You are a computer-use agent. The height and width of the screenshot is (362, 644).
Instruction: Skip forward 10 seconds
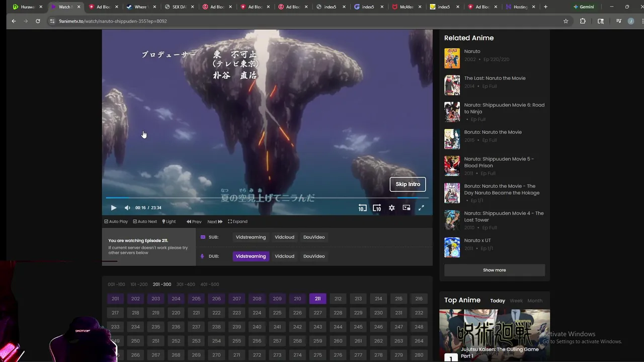coord(377,208)
